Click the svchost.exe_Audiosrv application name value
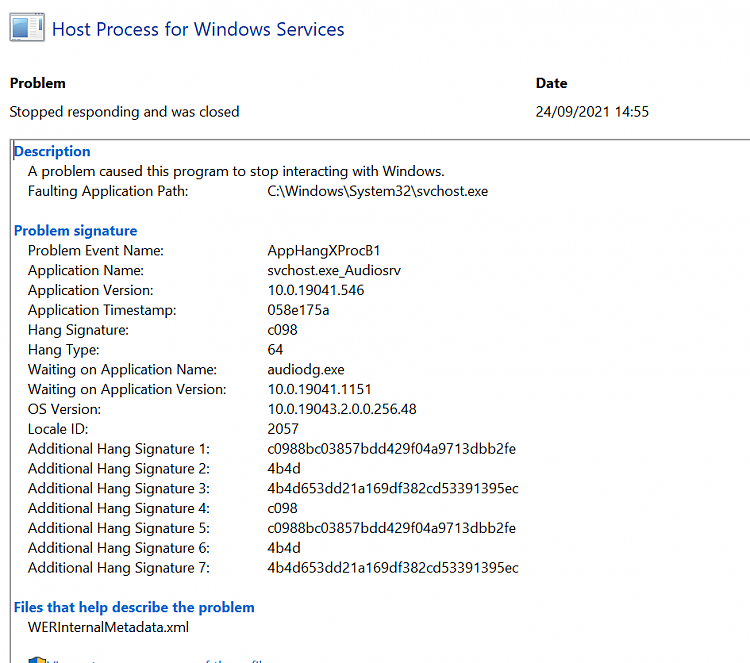The width and height of the screenshot is (750, 663). 334,270
